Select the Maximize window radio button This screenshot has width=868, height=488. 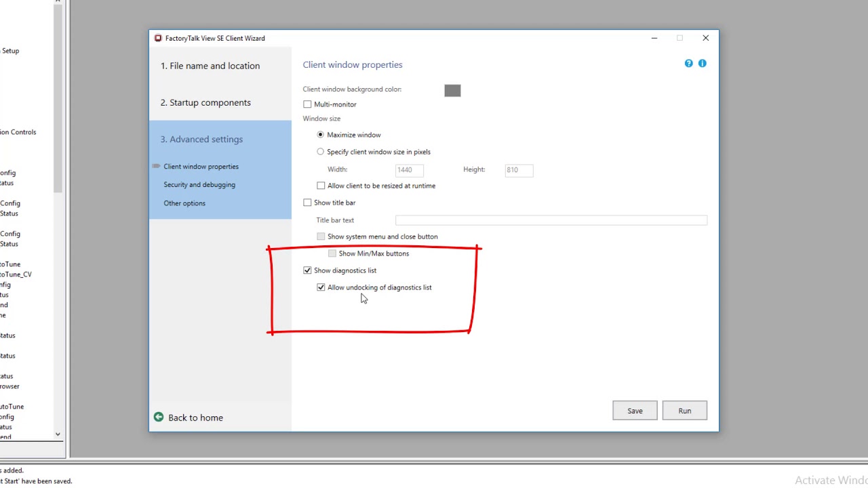click(x=321, y=135)
